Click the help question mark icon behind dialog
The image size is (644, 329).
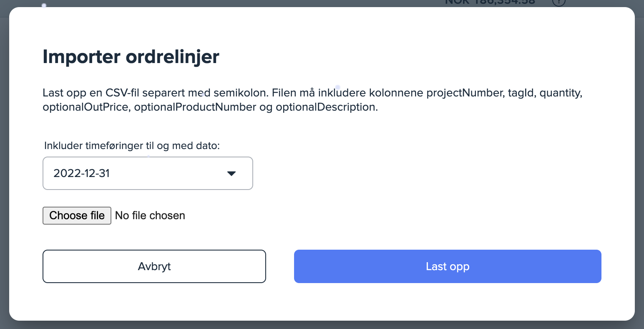point(558,2)
